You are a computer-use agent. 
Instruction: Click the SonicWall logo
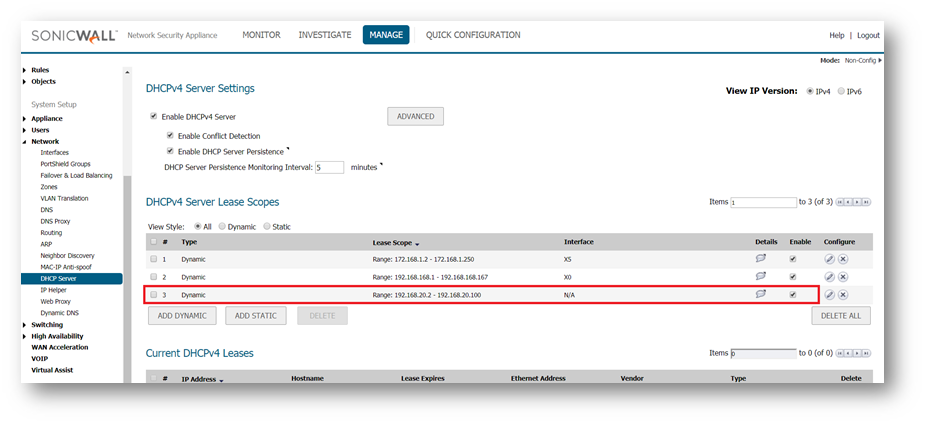coord(74,35)
